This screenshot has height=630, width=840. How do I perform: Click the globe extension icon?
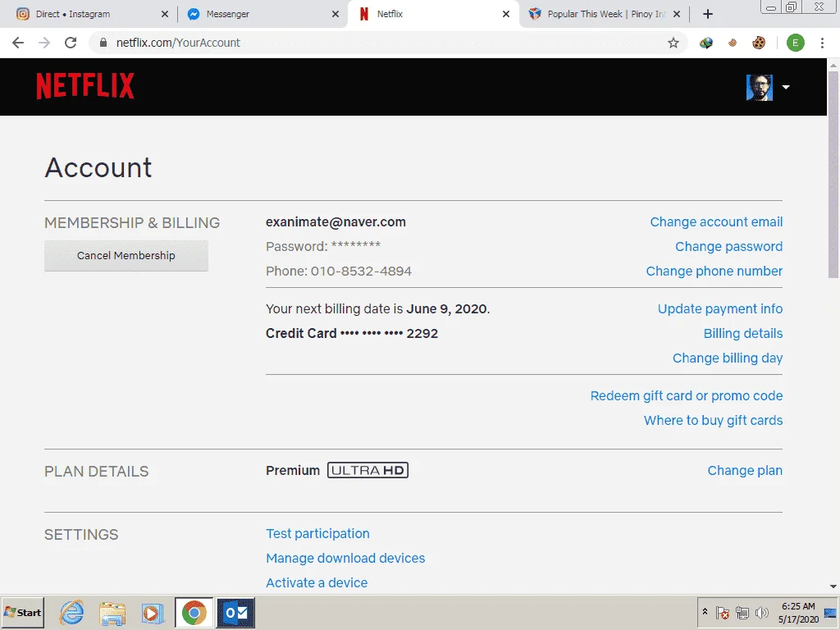[x=706, y=43]
